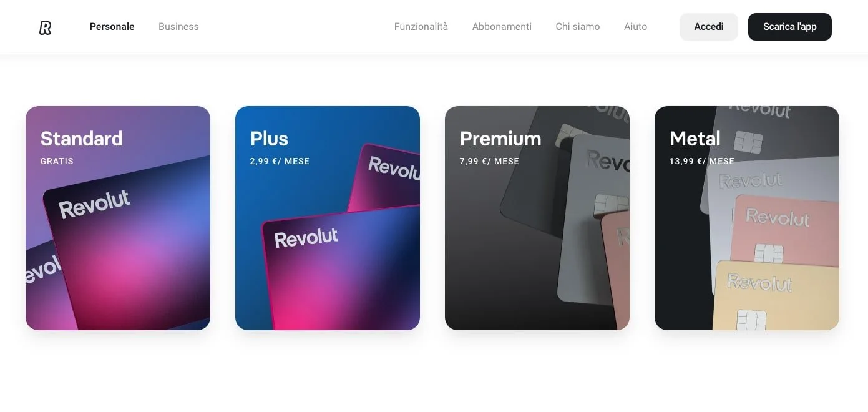868x412 pixels.
Task: Select the Personale tab
Action: [x=112, y=27]
